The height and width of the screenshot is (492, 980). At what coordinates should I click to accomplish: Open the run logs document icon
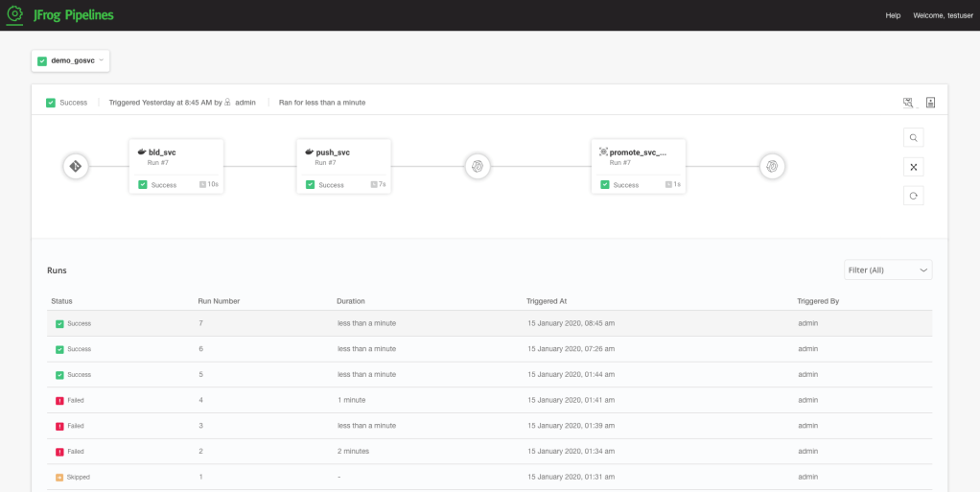pos(930,103)
